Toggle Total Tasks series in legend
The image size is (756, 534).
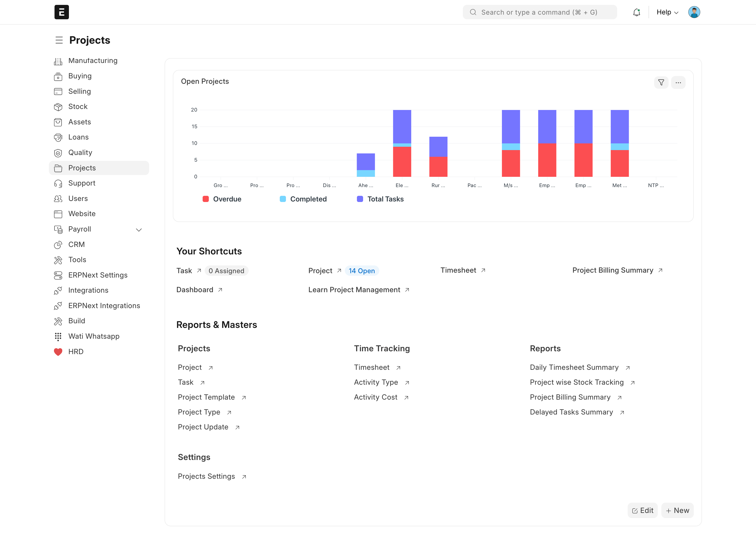pos(380,199)
